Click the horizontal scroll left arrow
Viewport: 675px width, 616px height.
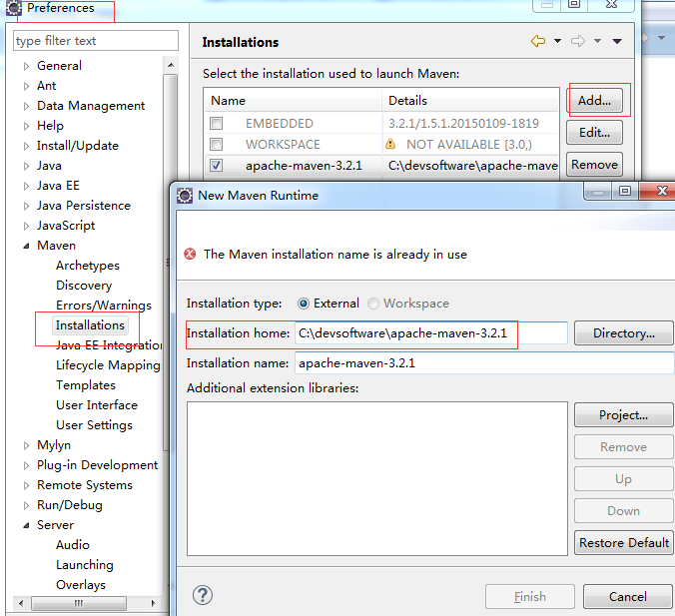click(21, 603)
